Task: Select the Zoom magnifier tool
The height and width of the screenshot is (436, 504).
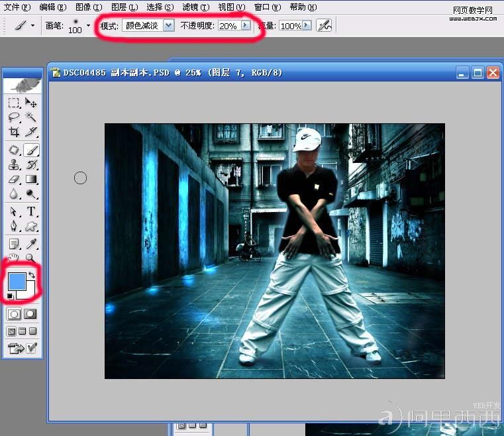Action: point(30,258)
